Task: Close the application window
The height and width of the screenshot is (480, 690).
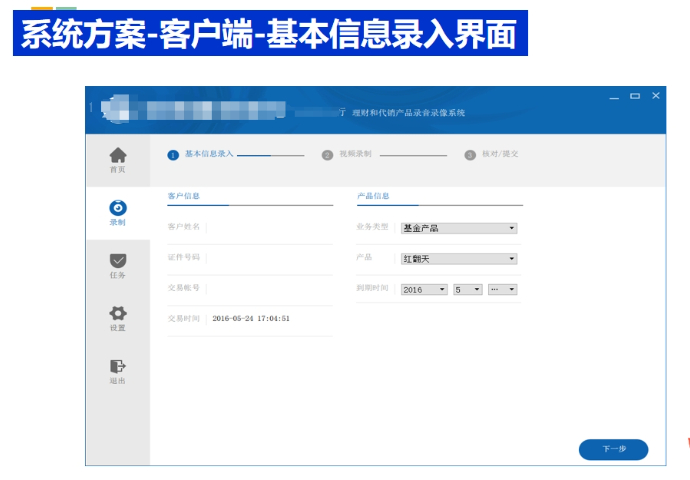Action: pos(656,96)
